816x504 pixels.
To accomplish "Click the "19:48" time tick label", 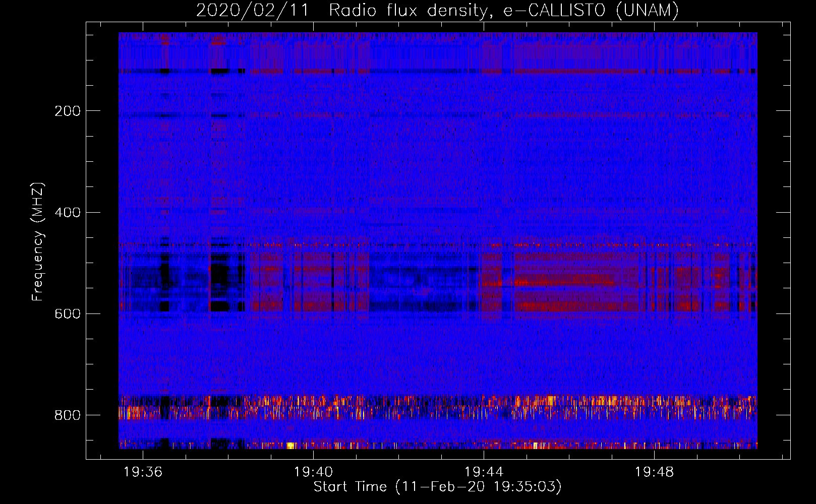I will pyautogui.click(x=654, y=472).
